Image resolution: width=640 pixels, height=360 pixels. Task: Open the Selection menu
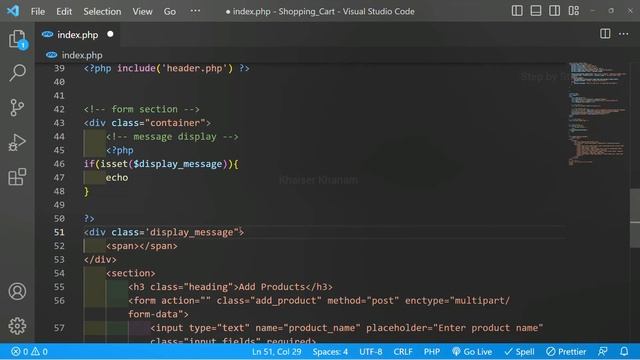point(102,11)
